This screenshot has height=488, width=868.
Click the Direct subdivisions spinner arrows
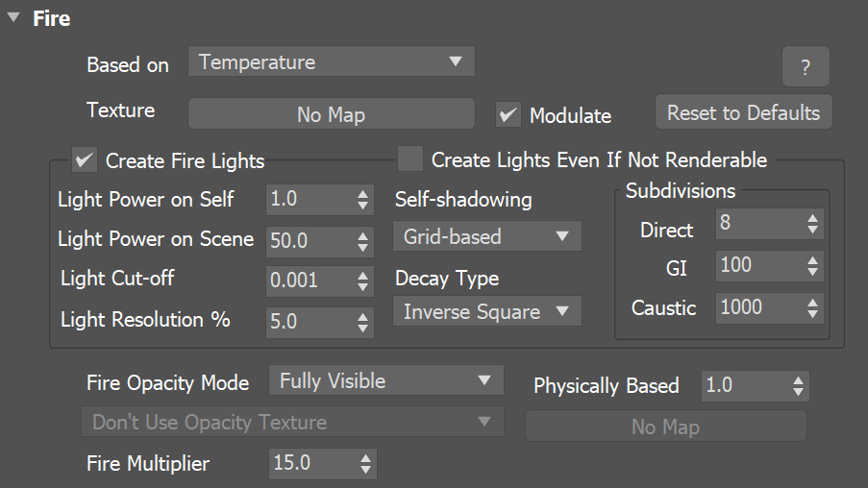812,224
